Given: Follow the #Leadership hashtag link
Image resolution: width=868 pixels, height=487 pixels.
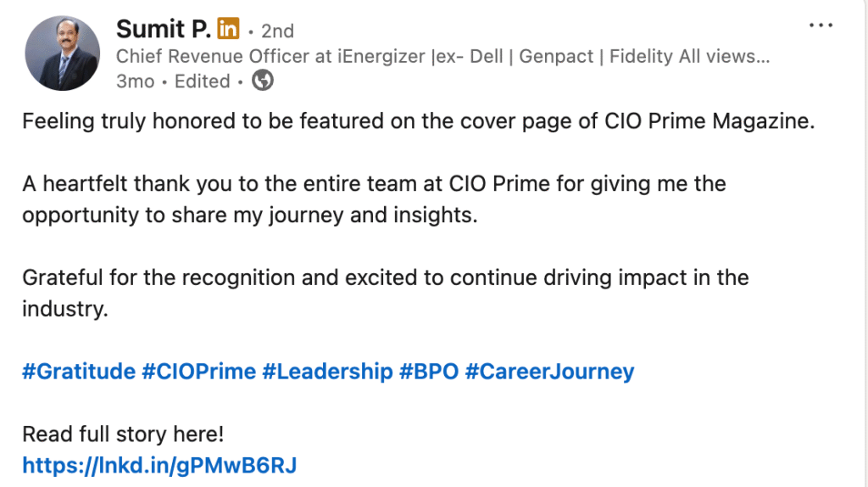Looking at the screenshot, I should coord(327,372).
